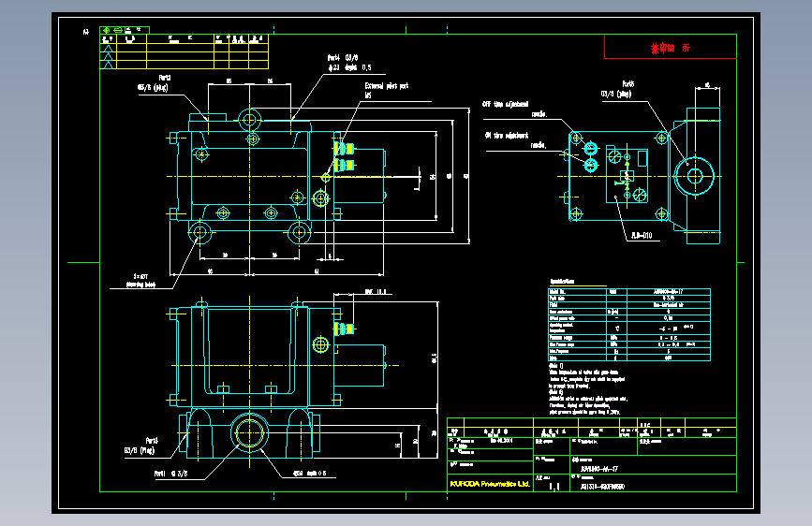Click the KURODA Pneumatics Ltd. title text

(490, 484)
